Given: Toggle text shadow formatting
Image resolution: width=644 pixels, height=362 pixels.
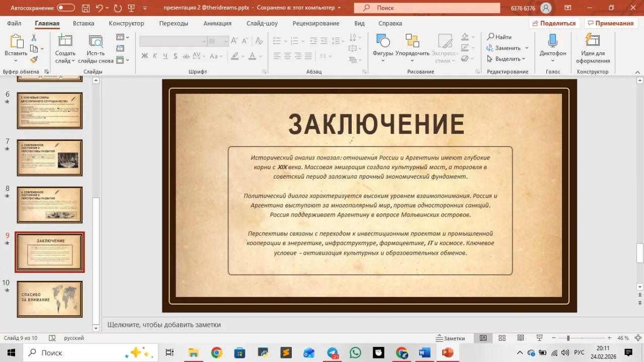Looking at the screenshot, I should [176, 56].
